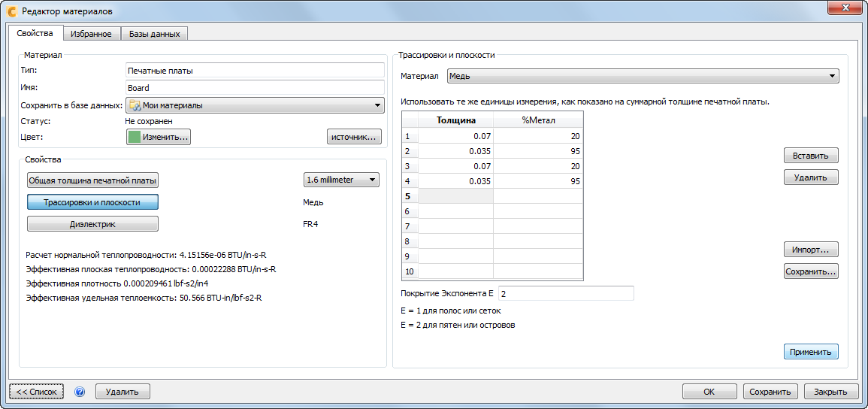The height and width of the screenshot is (409, 868).
Task: Click the Тип field with Печатные платы
Action: pyautogui.click(x=255, y=71)
